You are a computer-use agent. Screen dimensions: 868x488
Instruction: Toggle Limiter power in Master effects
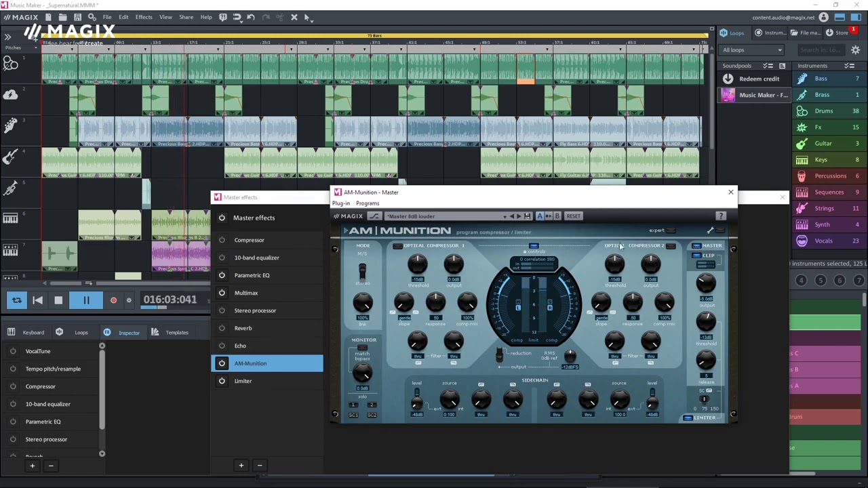pyautogui.click(x=222, y=381)
